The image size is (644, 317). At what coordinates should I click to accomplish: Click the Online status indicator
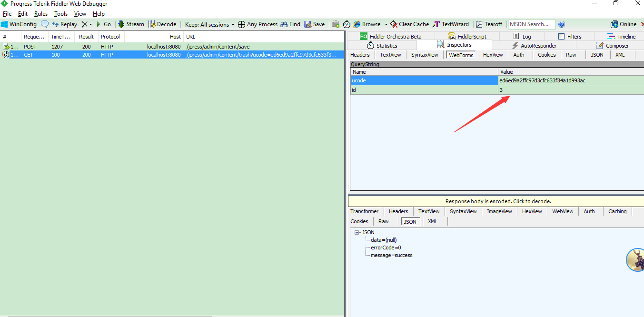pos(624,24)
